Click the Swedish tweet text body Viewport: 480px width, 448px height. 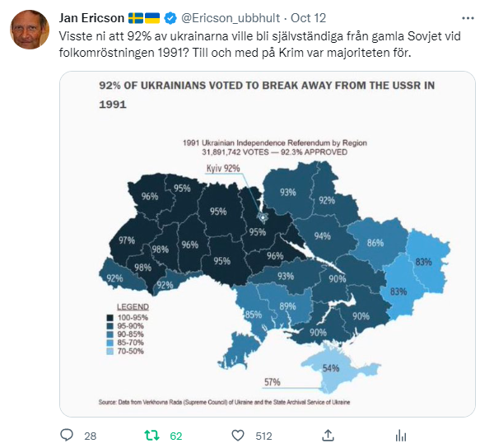pos(259,44)
